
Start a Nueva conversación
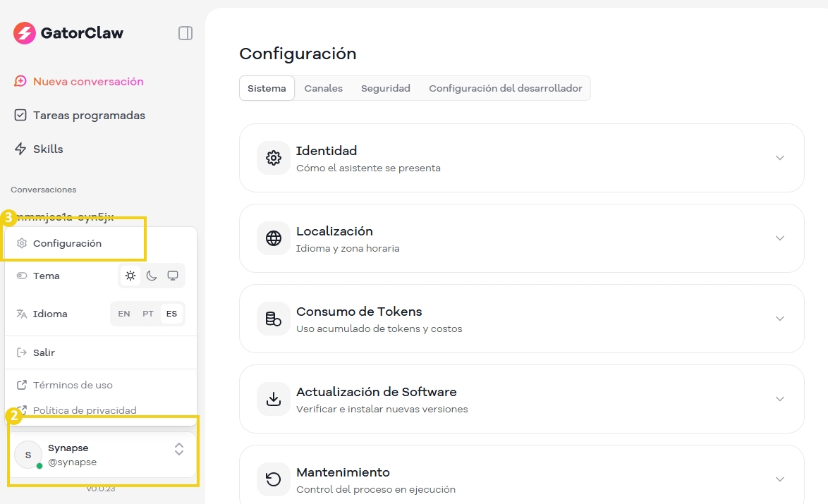tap(80, 81)
